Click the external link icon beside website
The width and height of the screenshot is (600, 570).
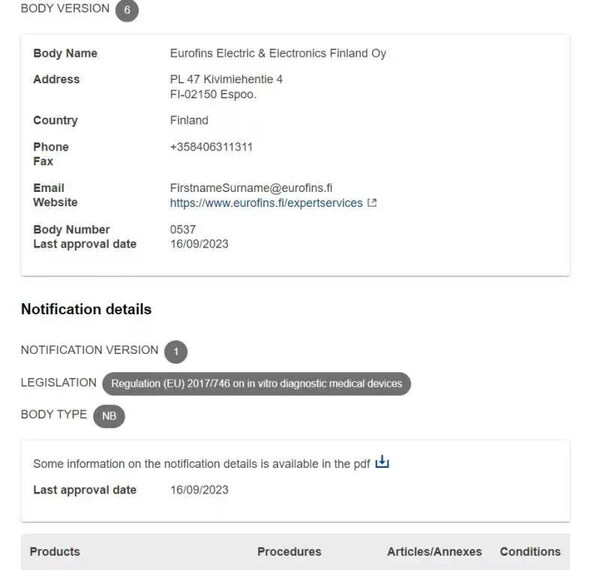point(372,203)
